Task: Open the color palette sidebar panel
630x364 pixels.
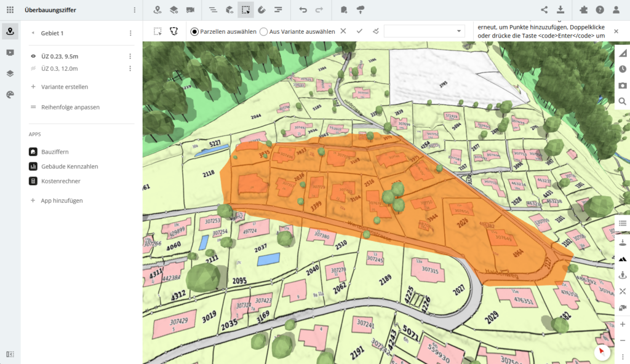Action: (x=10, y=95)
